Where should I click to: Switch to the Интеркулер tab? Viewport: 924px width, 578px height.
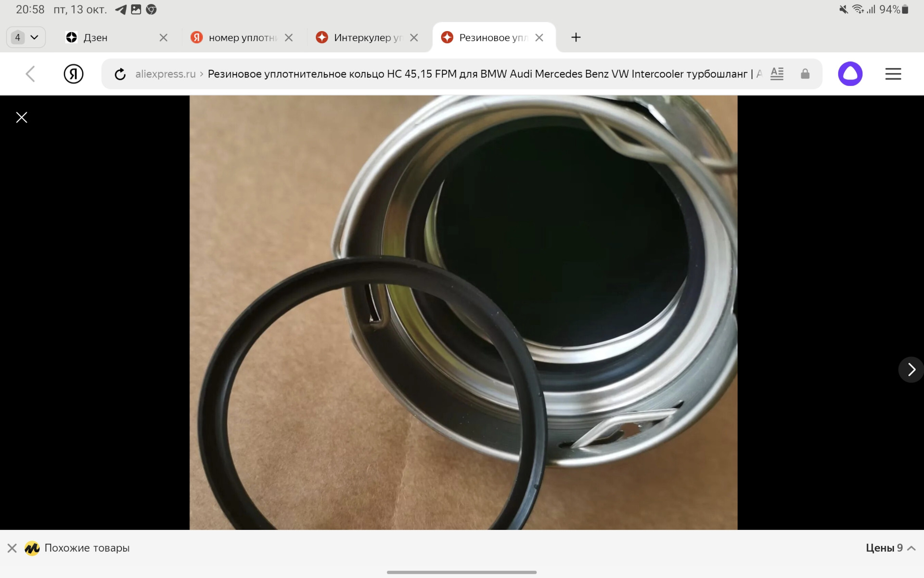click(360, 37)
